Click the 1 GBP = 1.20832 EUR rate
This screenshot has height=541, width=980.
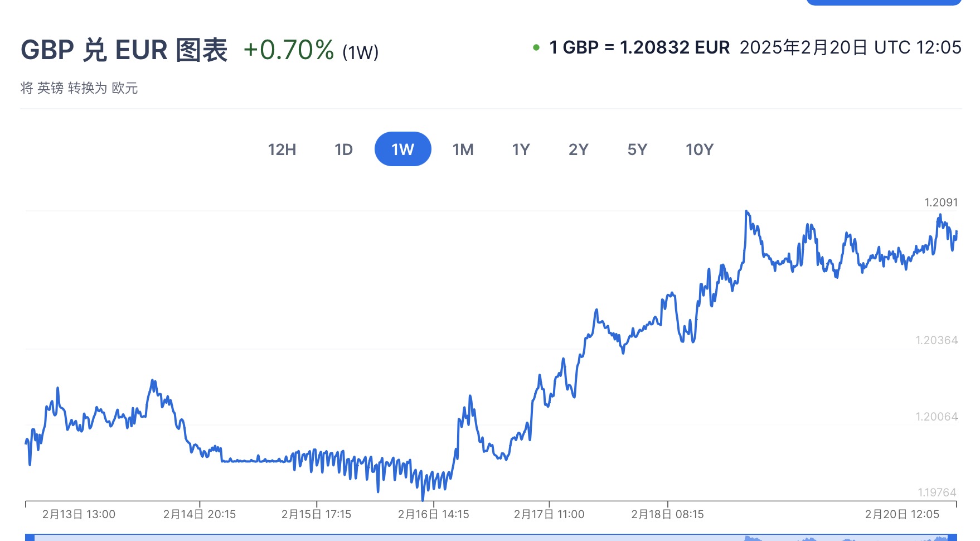click(x=639, y=48)
